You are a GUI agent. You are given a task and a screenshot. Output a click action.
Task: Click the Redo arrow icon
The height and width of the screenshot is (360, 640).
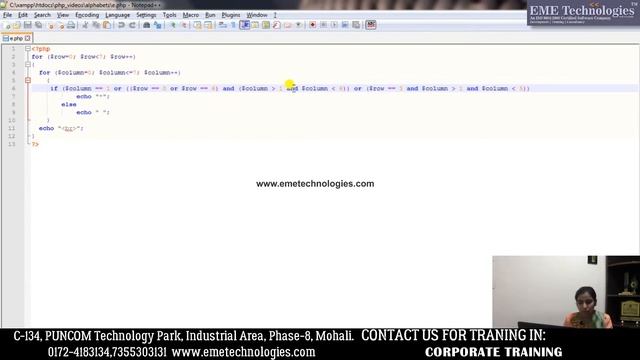coord(132,25)
